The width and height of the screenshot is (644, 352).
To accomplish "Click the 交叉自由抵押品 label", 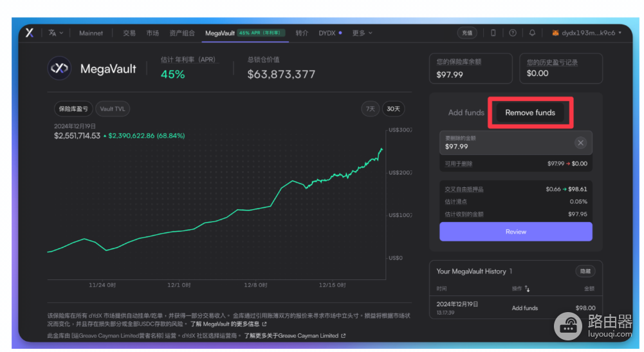I will click(x=464, y=189).
